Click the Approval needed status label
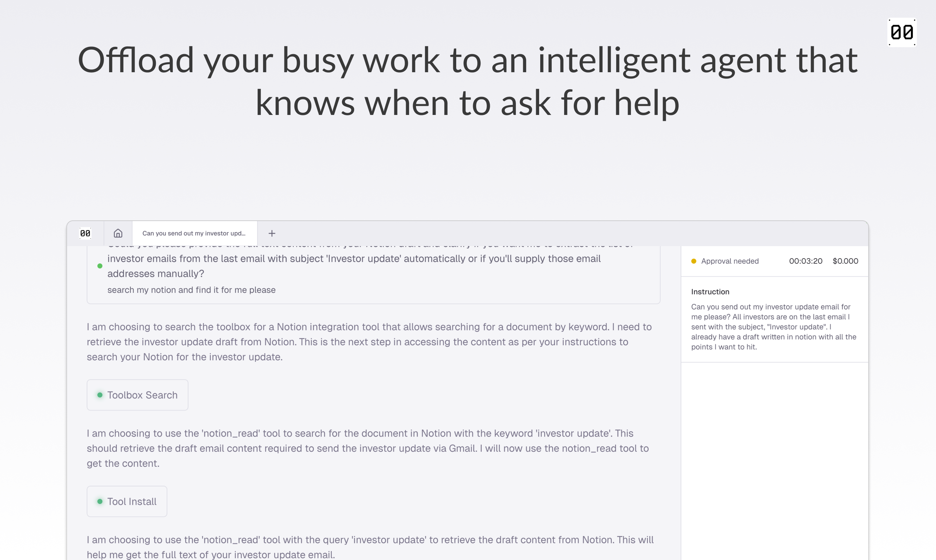Screen dimensions: 936x560 tap(730, 261)
